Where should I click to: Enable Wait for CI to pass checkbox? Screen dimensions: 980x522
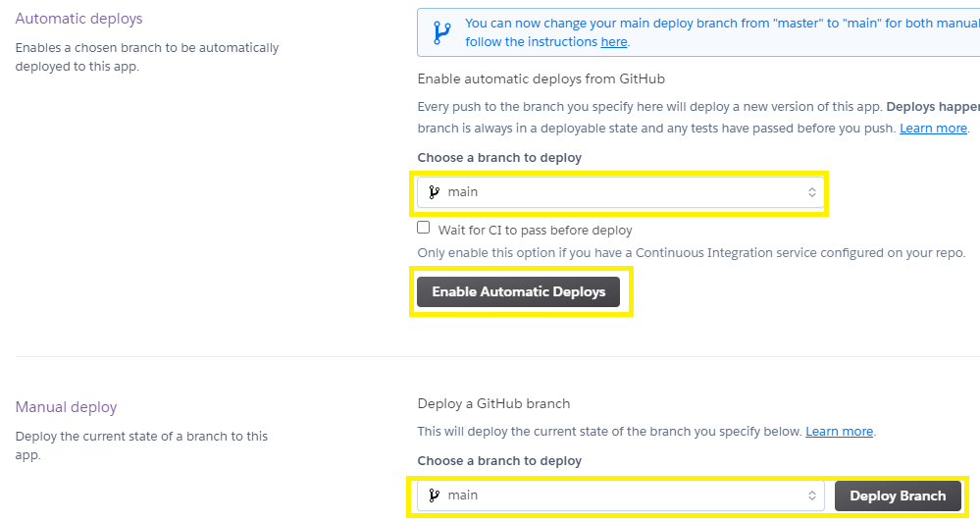pyautogui.click(x=424, y=228)
